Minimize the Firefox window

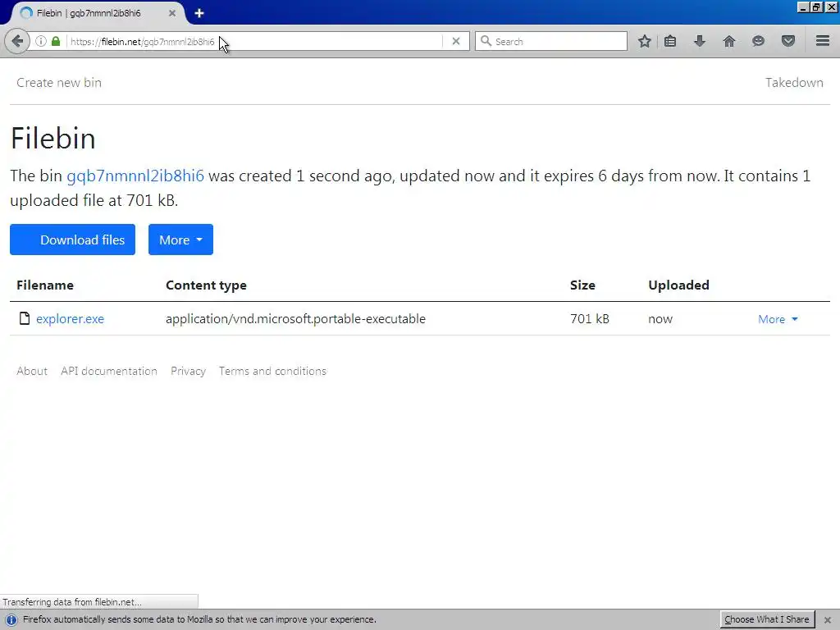pyautogui.click(x=803, y=7)
